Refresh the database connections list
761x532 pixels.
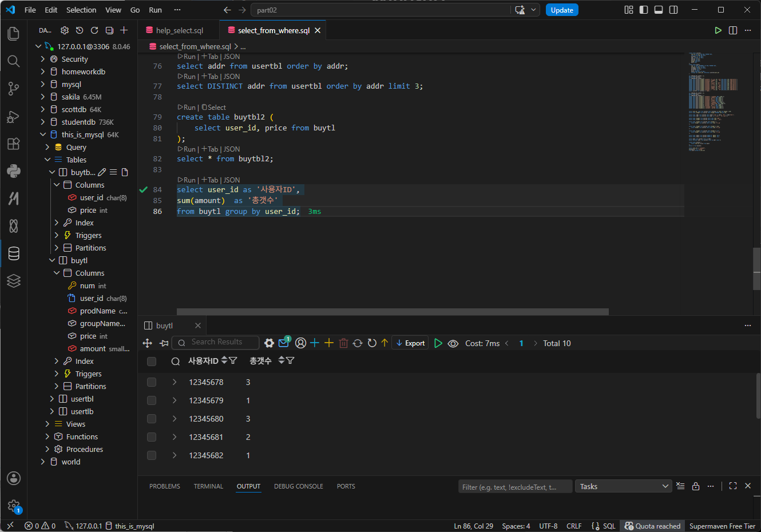click(94, 30)
